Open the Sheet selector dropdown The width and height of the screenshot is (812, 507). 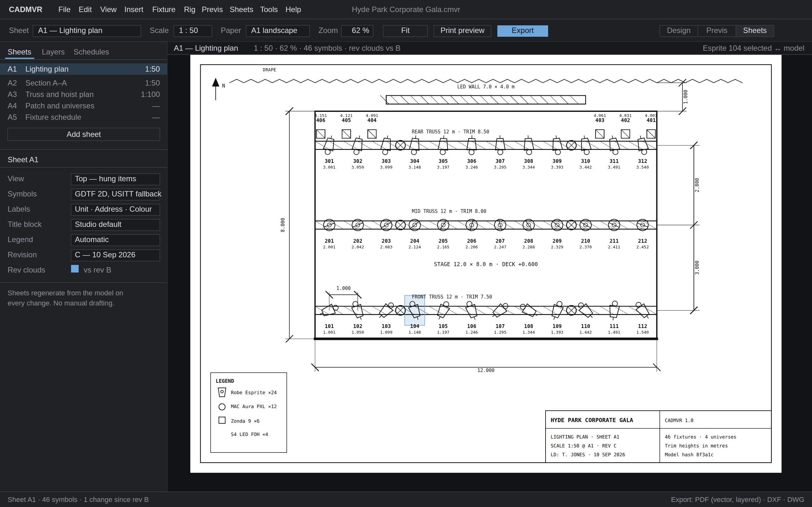87,30
